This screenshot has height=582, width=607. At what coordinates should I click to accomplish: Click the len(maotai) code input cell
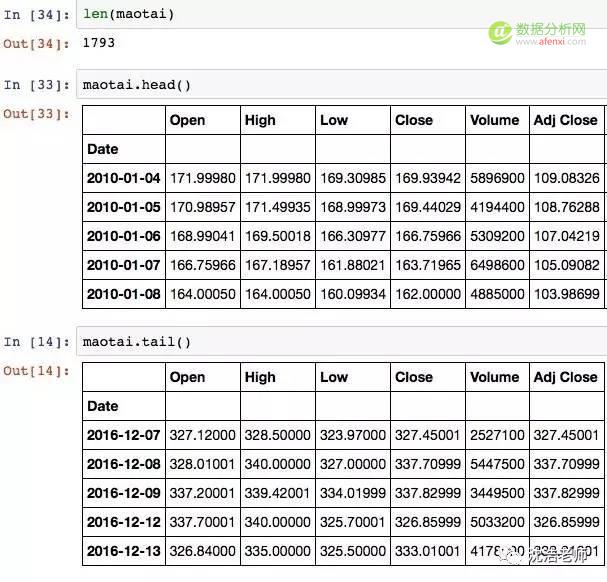[x=341, y=14]
